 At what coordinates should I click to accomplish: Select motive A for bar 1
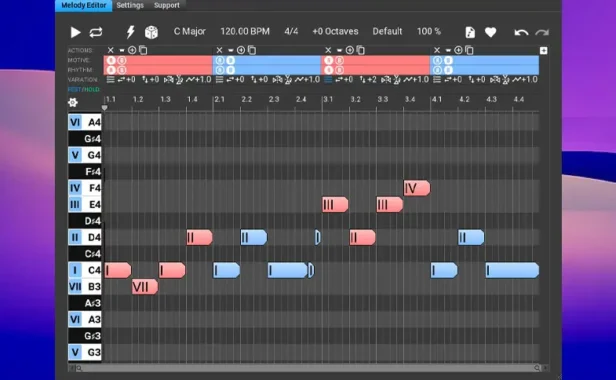pyautogui.click(x=111, y=61)
